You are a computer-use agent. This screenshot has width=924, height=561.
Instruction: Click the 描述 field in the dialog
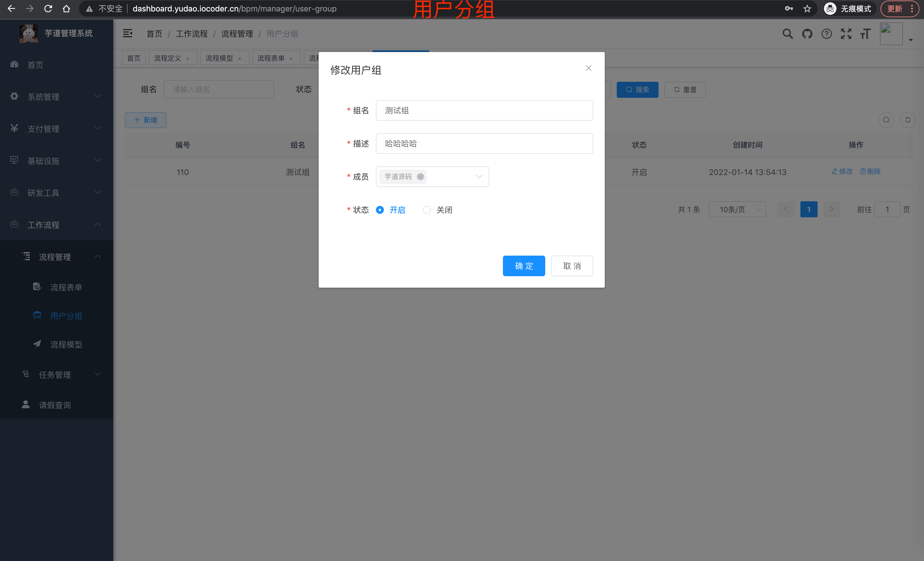485,144
